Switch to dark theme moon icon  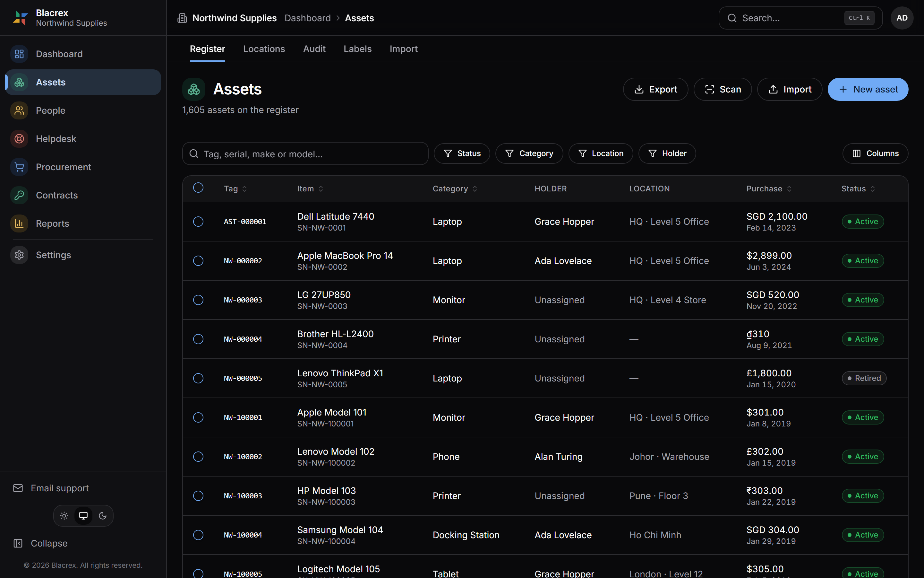pyautogui.click(x=103, y=516)
